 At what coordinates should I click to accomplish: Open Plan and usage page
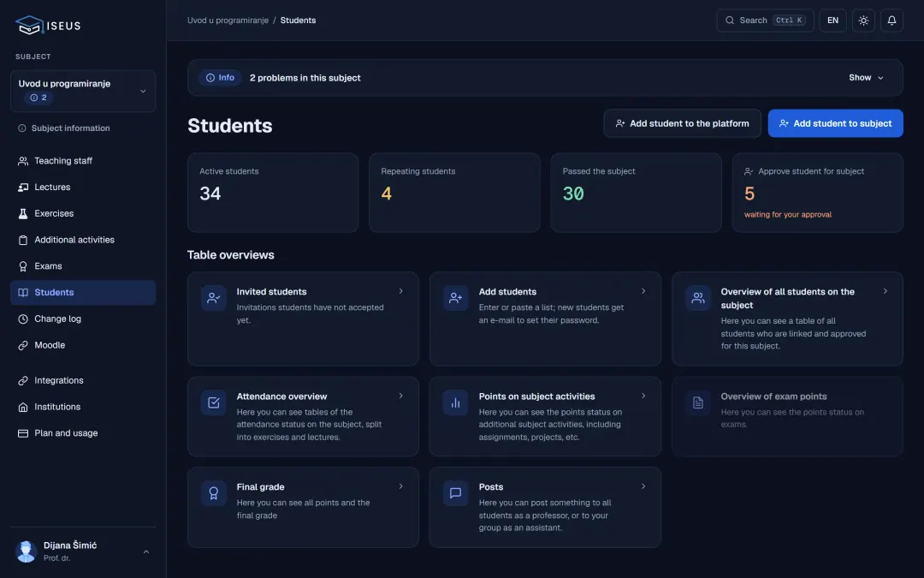tap(83, 433)
